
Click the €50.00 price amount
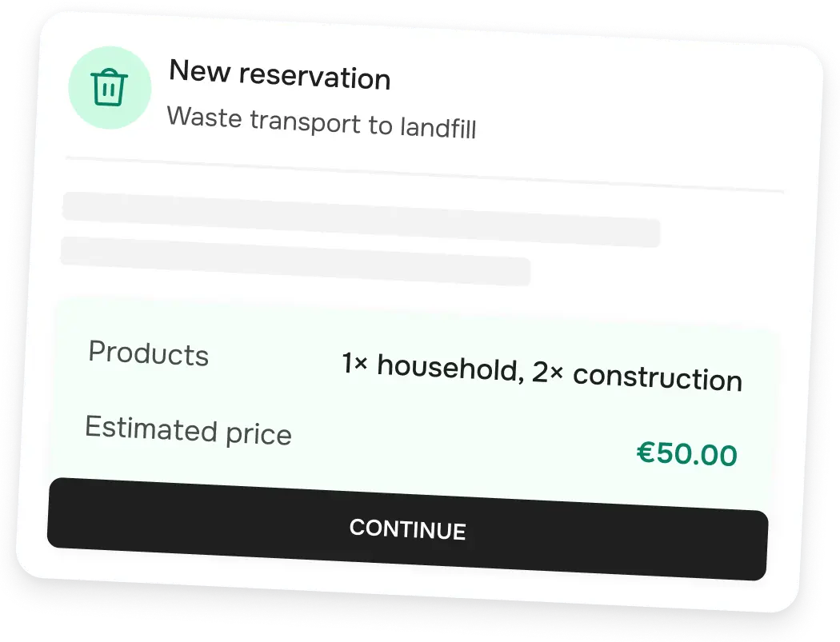(x=686, y=454)
